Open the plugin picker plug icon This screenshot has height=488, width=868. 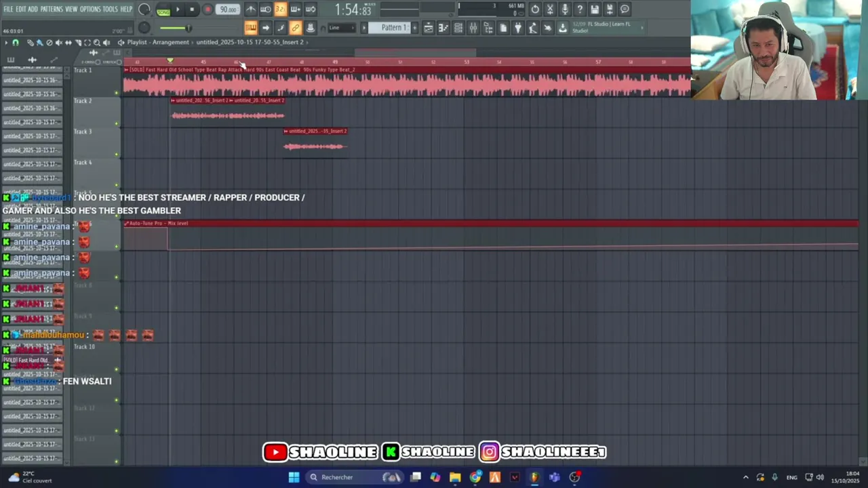pyautogui.click(x=518, y=28)
